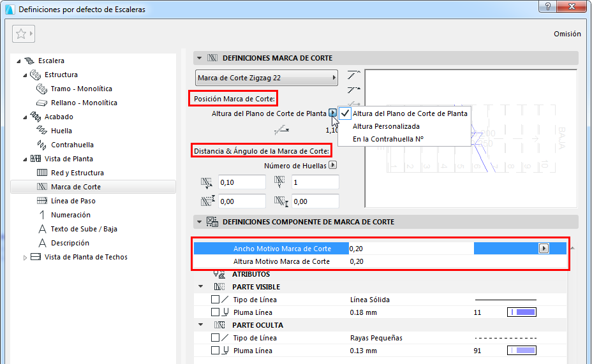The height and width of the screenshot is (364, 592).
Task: Collapse the Vista de Planta node
Action: pos(25,159)
